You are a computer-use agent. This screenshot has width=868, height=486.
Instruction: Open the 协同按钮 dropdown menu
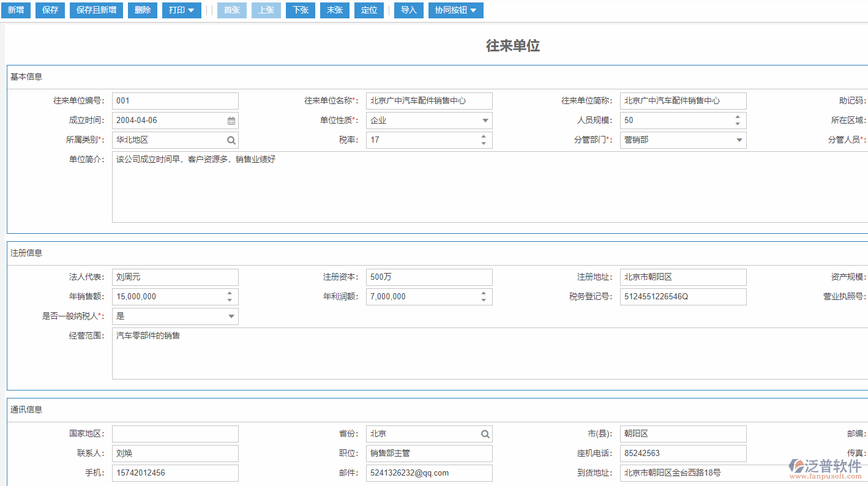click(x=455, y=10)
